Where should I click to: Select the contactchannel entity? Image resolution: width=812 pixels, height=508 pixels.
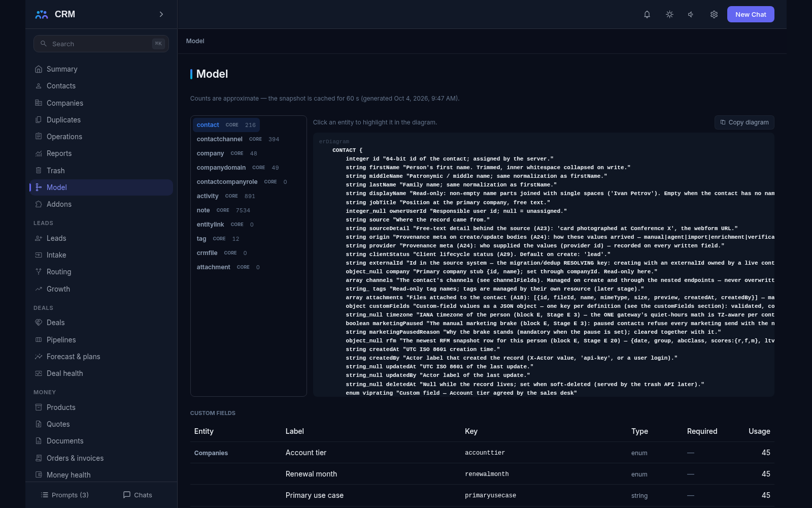click(x=238, y=139)
